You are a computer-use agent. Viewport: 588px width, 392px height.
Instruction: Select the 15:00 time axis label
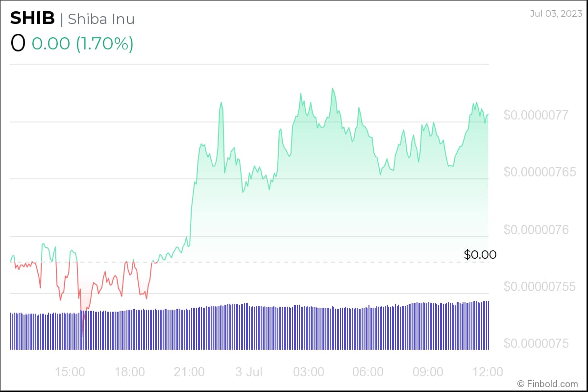click(70, 372)
